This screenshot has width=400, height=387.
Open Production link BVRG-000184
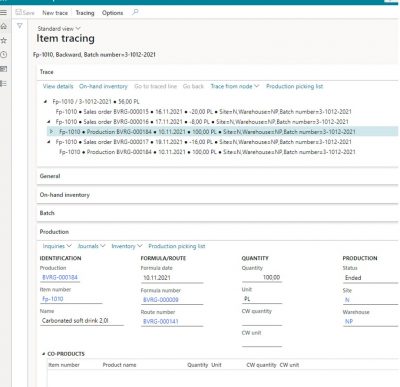tap(60, 277)
